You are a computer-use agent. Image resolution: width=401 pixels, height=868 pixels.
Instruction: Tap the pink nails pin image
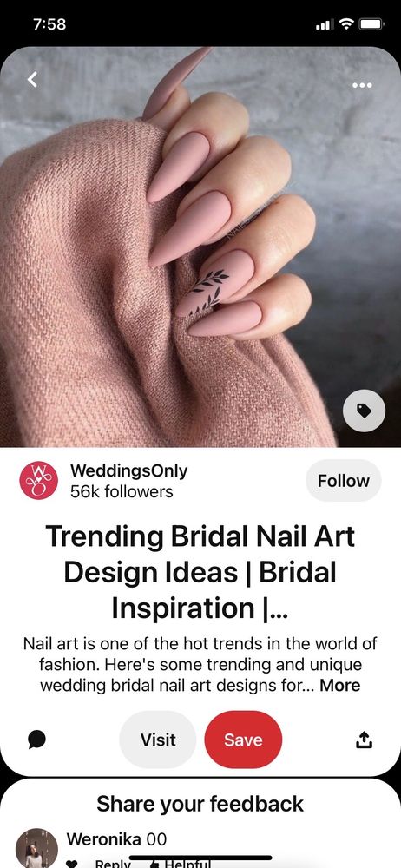pyautogui.click(x=200, y=247)
